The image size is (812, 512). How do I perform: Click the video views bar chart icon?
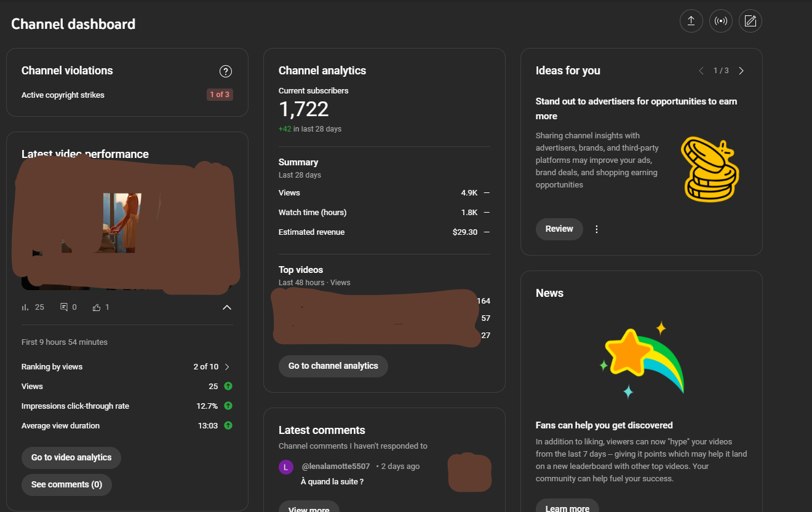click(x=25, y=307)
